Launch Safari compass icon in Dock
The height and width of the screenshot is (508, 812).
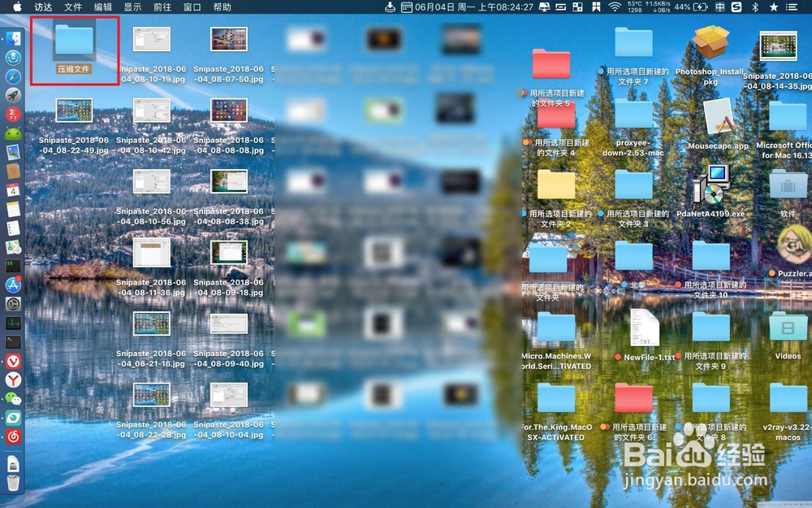pyautogui.click(x=13, y=76)
